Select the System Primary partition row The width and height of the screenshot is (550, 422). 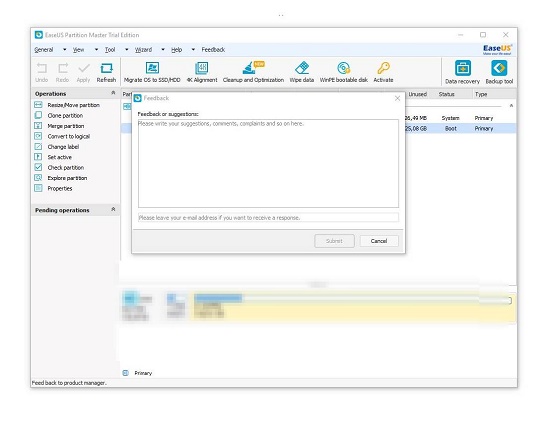click(460, 118)
